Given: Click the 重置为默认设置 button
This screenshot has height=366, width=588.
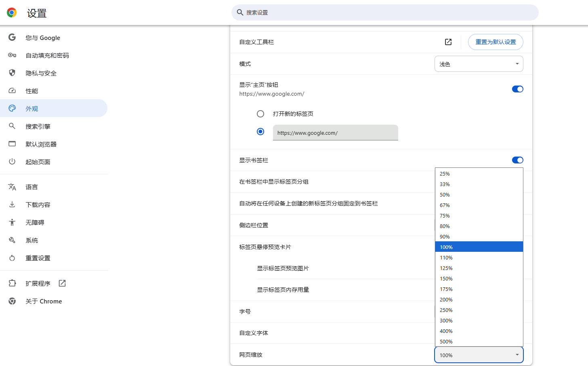Looking at the screenshot, I should 496,42.
